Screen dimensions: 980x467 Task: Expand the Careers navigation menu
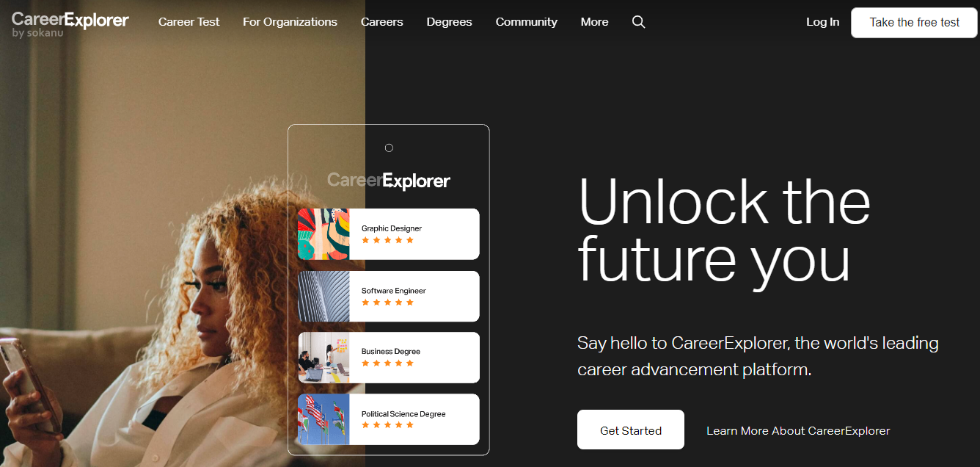click(381, 22)
